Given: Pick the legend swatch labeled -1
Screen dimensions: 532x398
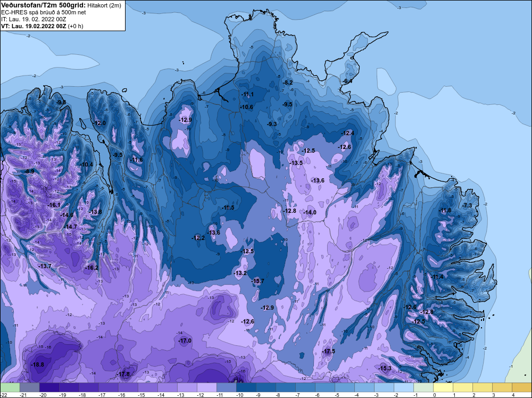Looking at the screenshot, I should tap(423, 387).
